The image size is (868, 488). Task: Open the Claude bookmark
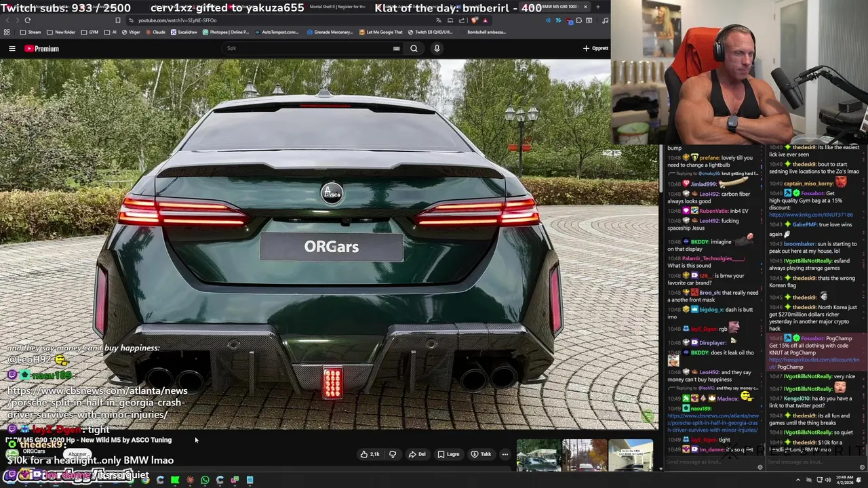click(155, 32)
